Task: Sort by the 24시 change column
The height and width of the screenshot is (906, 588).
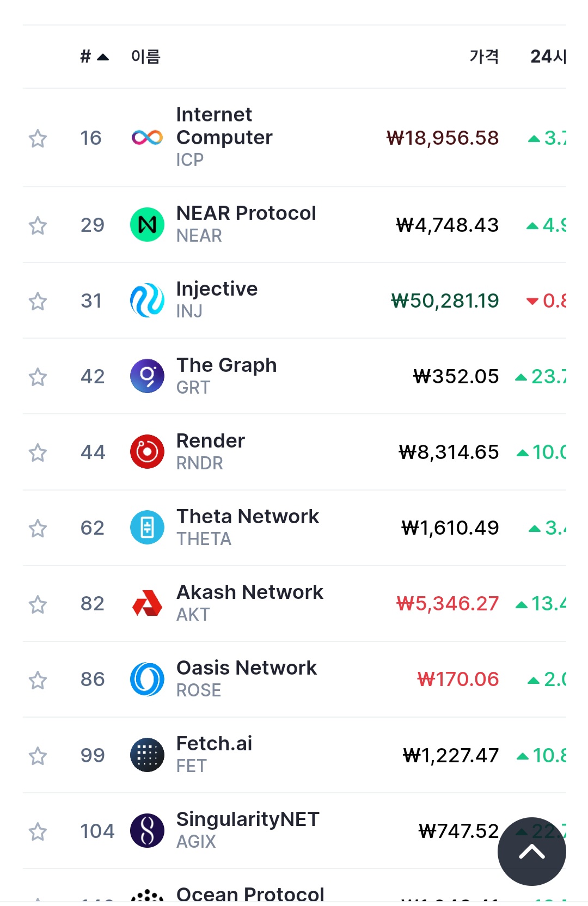Action: point(548,57)
